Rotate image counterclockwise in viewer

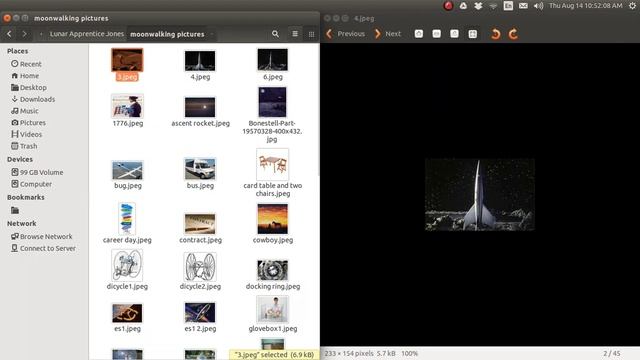tap(496, 34)
